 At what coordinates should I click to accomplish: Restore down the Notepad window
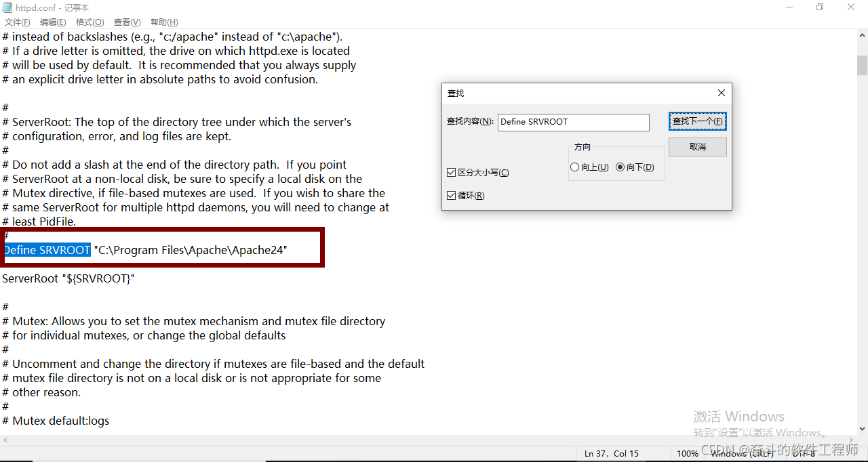[x=820, y=7]
